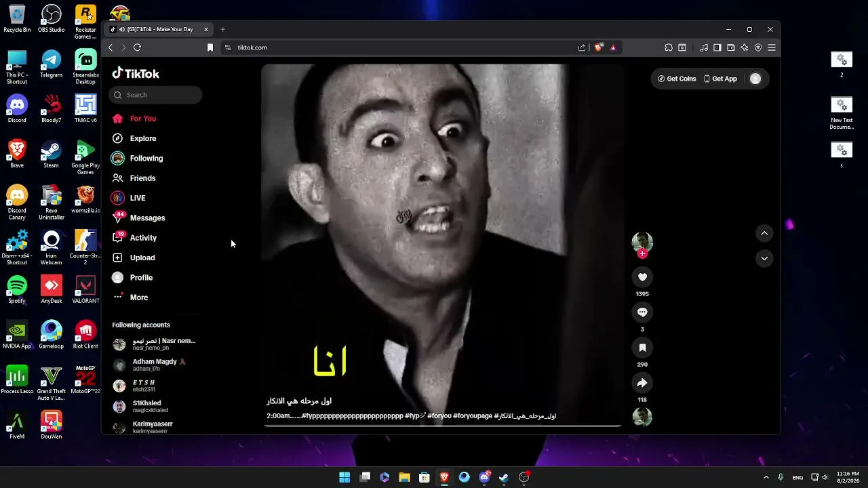Open the Brave hamburger menu
868x488 pixels.
point(772,47)
